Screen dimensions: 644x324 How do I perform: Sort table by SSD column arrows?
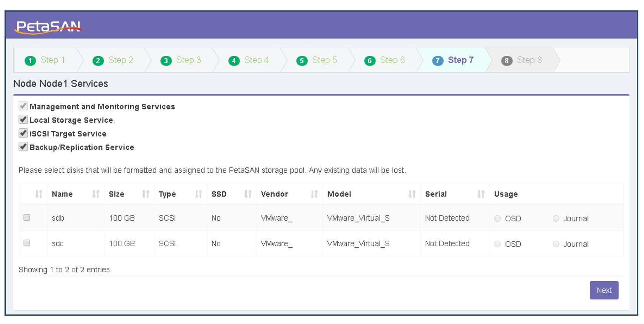(x=248, y=194)
